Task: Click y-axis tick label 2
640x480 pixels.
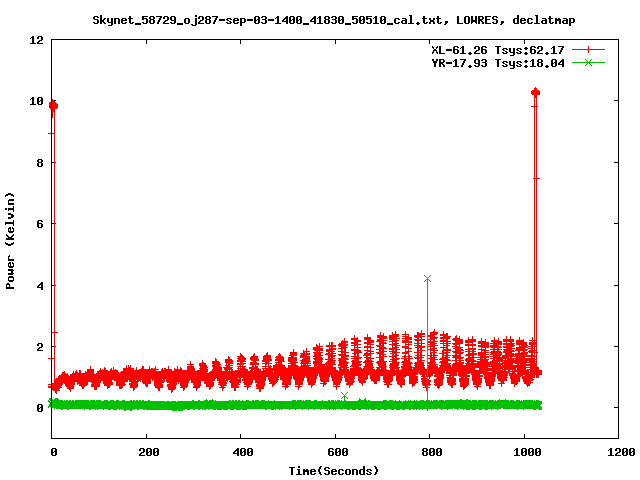Action: (x=40, y=347)
